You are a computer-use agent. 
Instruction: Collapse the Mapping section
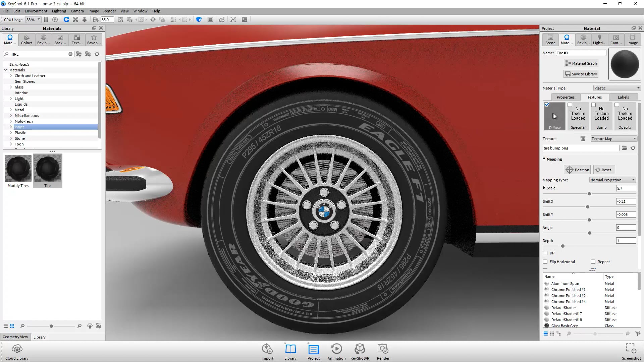coord(544,159)
